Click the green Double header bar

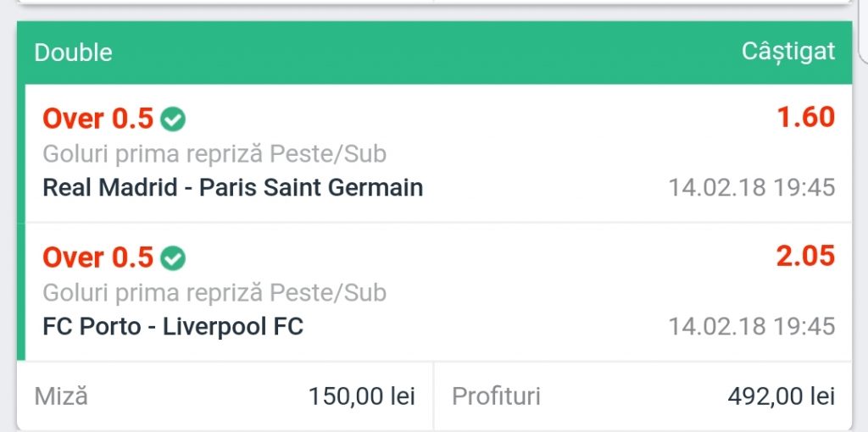[x=435, y=53]
